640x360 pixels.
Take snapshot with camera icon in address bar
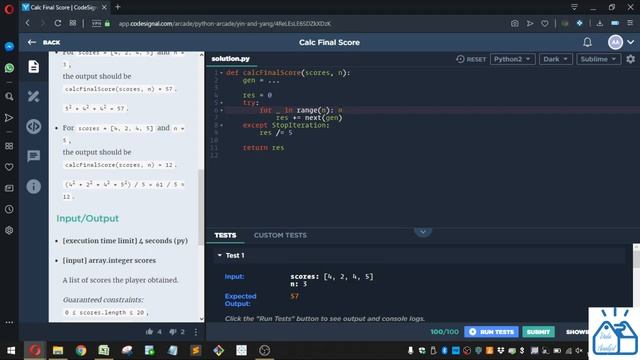point(515,23)
